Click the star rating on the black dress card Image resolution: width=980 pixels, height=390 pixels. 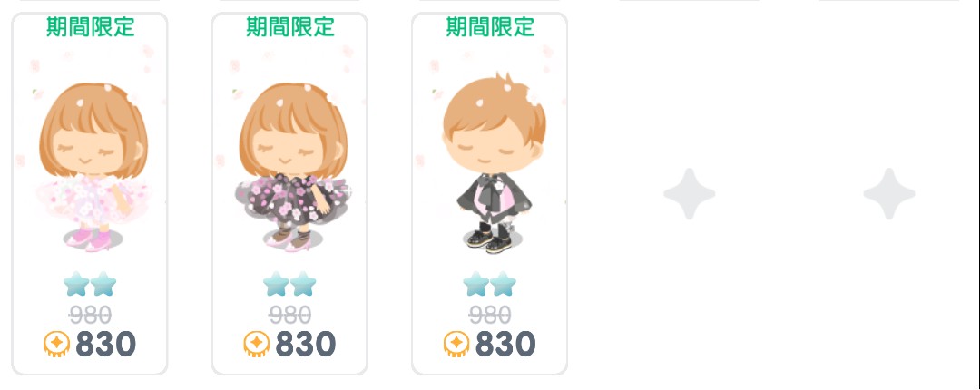coord(290,284)
